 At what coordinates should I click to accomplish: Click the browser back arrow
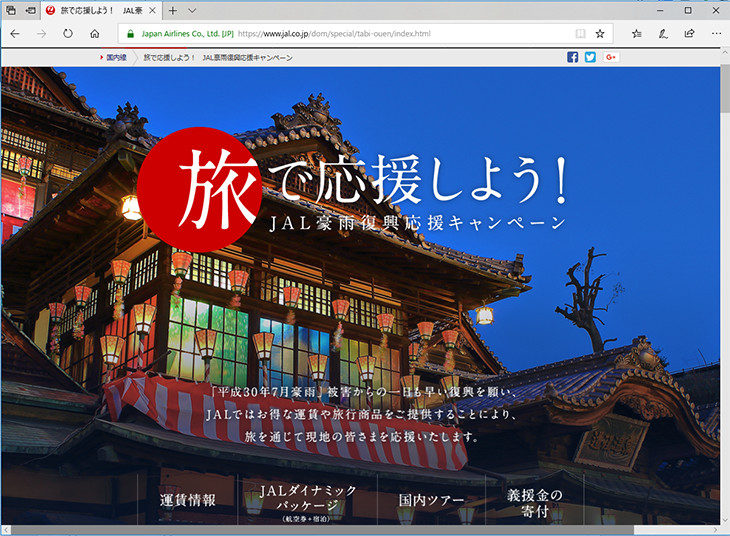tap(15, 33)
